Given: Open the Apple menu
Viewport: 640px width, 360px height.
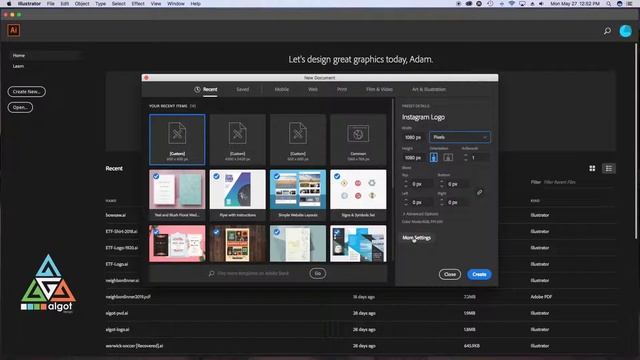Looking at the screenshot, I should [x=9, y=4].
